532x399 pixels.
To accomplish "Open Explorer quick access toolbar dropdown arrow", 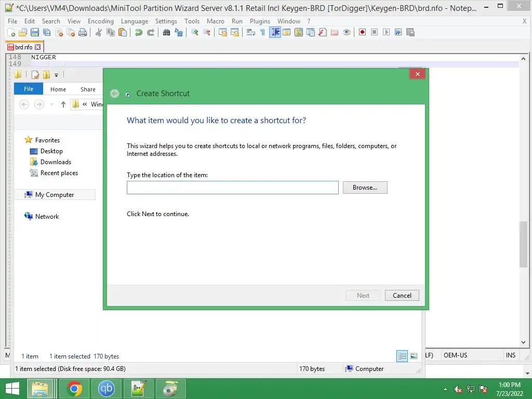I will tap(56, 75).
